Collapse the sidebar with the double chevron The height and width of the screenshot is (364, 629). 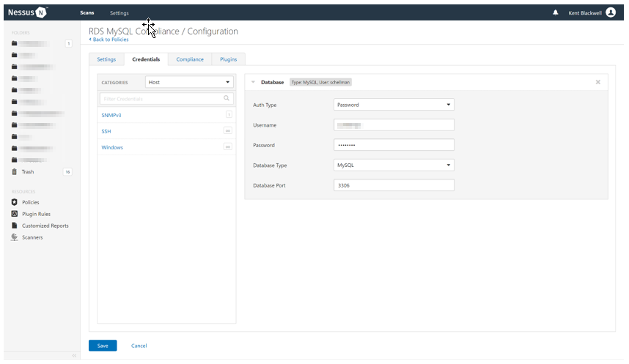[x=74, y=356]
